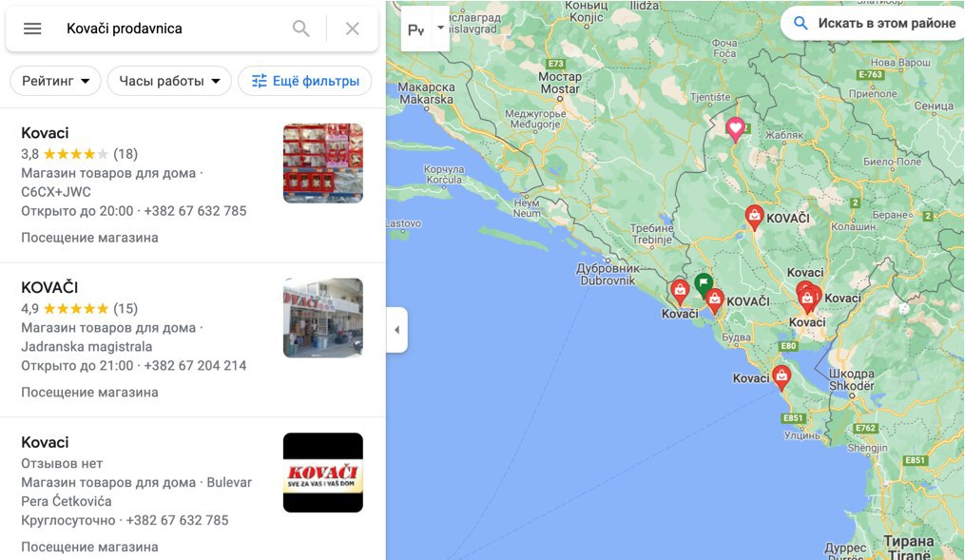965x560 pixels.
Task: Click pink heart saved-place marker on map
Action: (736, 130)
